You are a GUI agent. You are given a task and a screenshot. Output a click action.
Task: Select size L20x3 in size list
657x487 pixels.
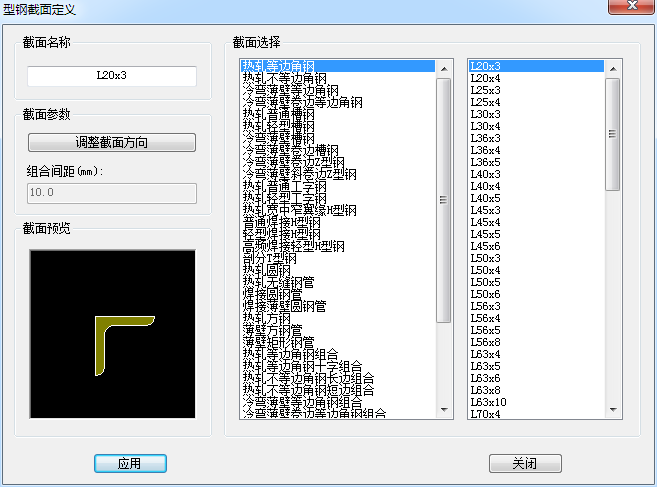pos(536,66)
